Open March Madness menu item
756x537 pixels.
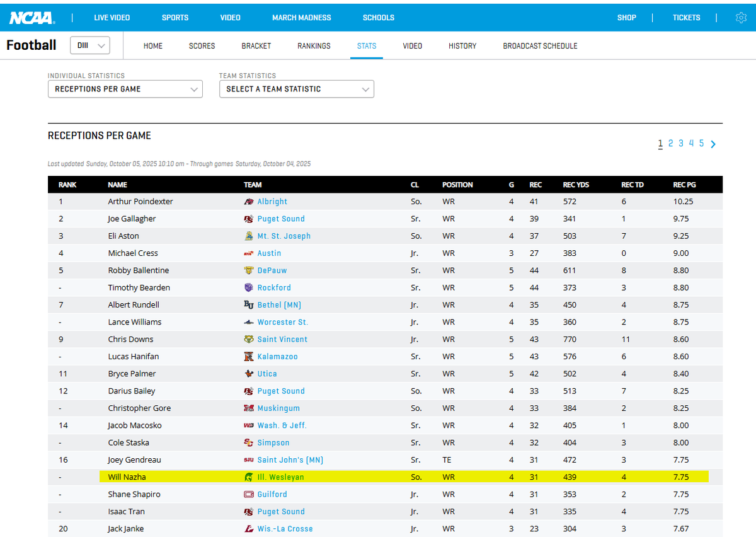pos(302,18)
